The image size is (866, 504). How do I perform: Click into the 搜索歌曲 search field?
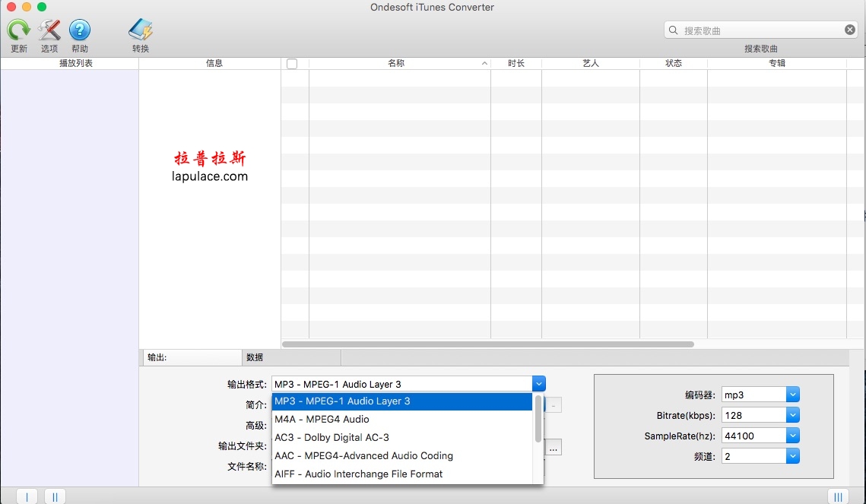[762, 30]
